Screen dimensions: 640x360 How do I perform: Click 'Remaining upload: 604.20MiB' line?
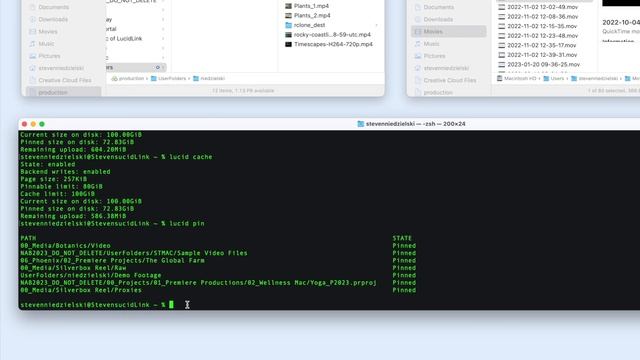tap(73, 149)
